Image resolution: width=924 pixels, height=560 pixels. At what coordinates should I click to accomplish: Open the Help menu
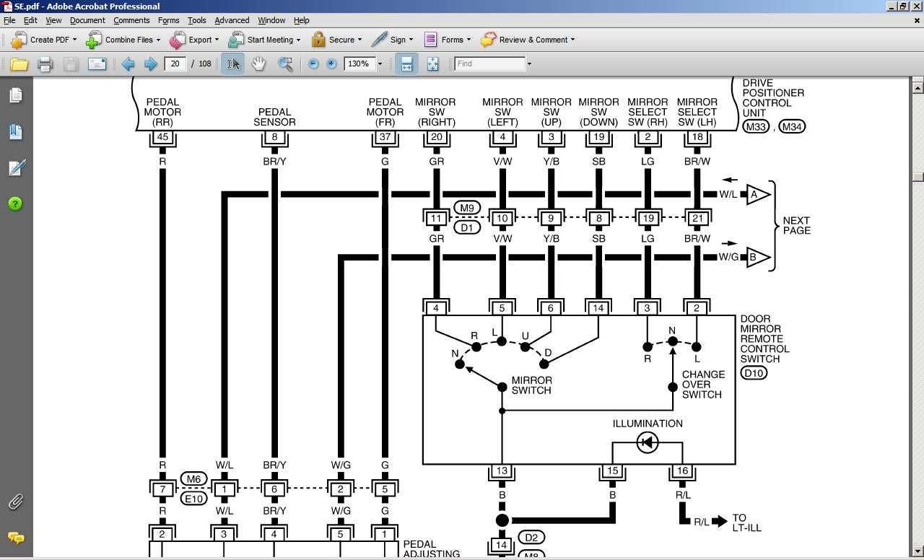coord(301,20)
